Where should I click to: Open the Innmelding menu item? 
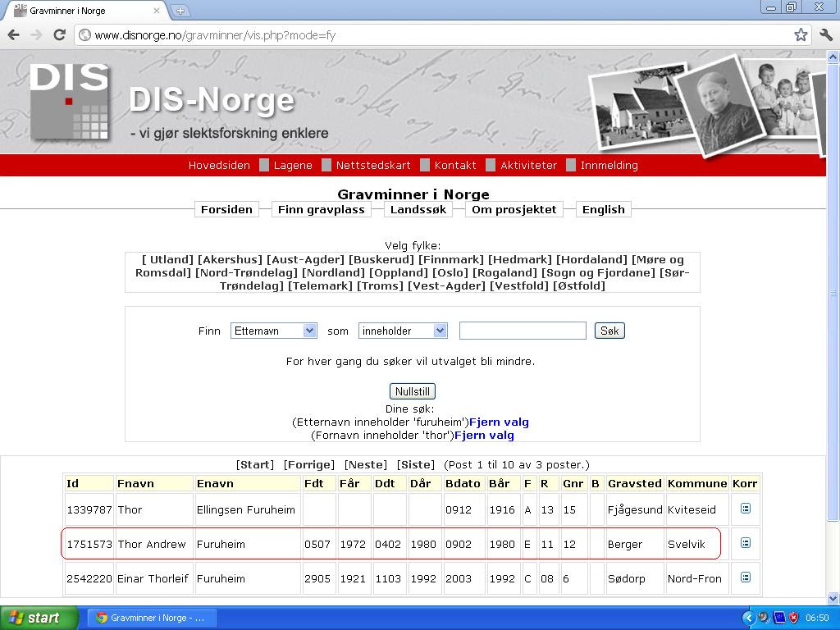tap(609, 165)
